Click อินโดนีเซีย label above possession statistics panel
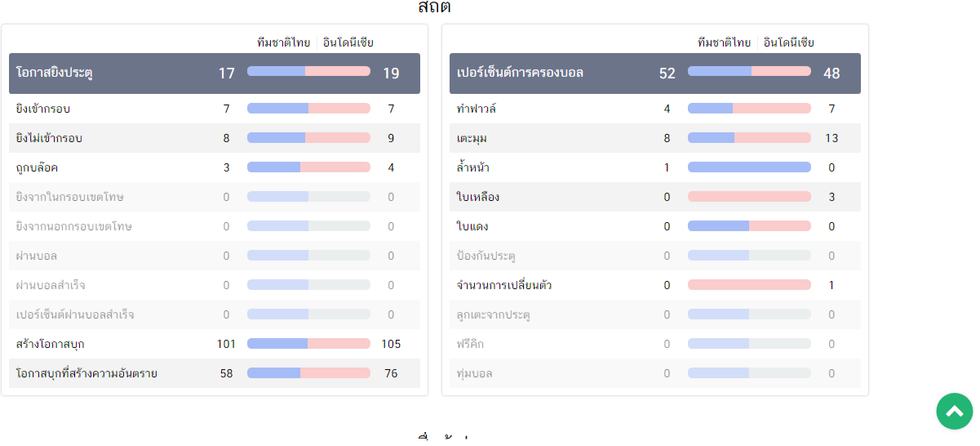This screenshot has height=446, width=980. [789, 42]
